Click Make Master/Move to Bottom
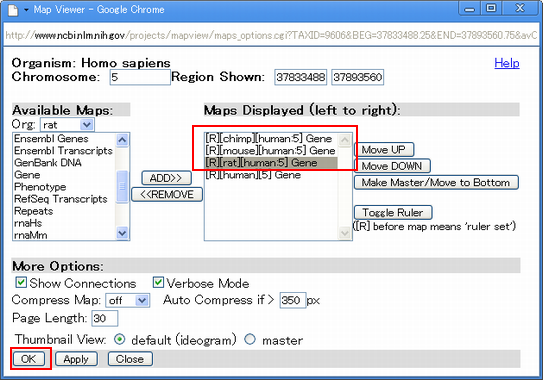This screenshot has height=380, width=543. click(436, 182)
